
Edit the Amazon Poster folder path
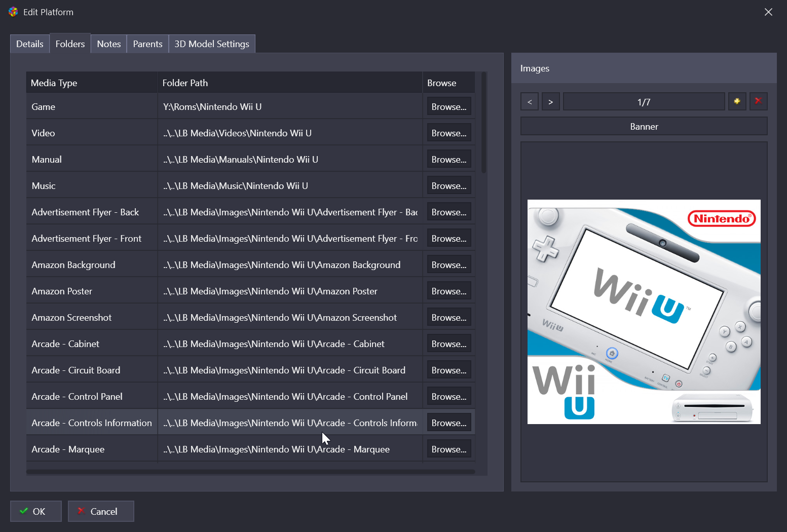290,291
